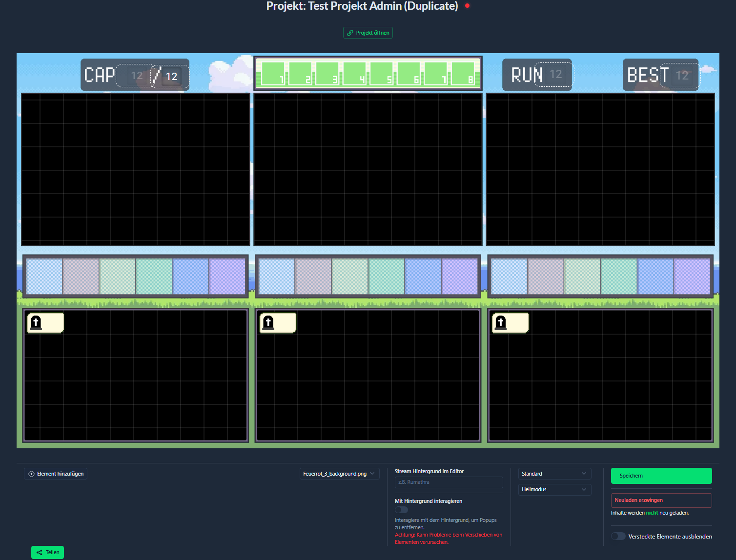The height and width of the screenshot is (560, 736).
Task: Open project via Projekt öffnen link
Action: [368, 33]
